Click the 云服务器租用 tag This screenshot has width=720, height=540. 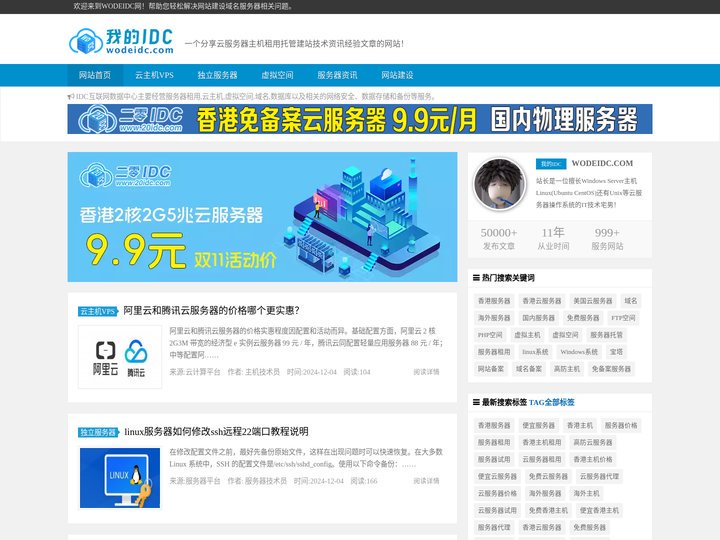pos(542,459)
